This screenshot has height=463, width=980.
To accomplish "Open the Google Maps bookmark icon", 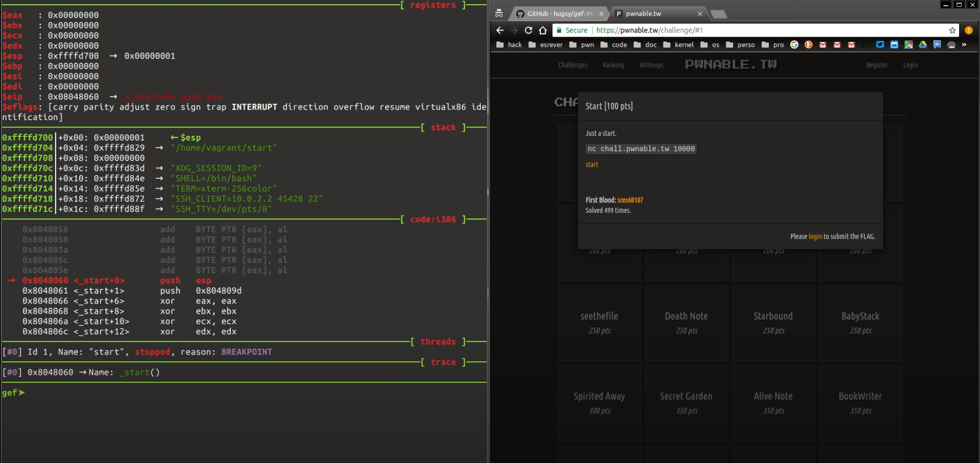I will click(x=908, y=45).
